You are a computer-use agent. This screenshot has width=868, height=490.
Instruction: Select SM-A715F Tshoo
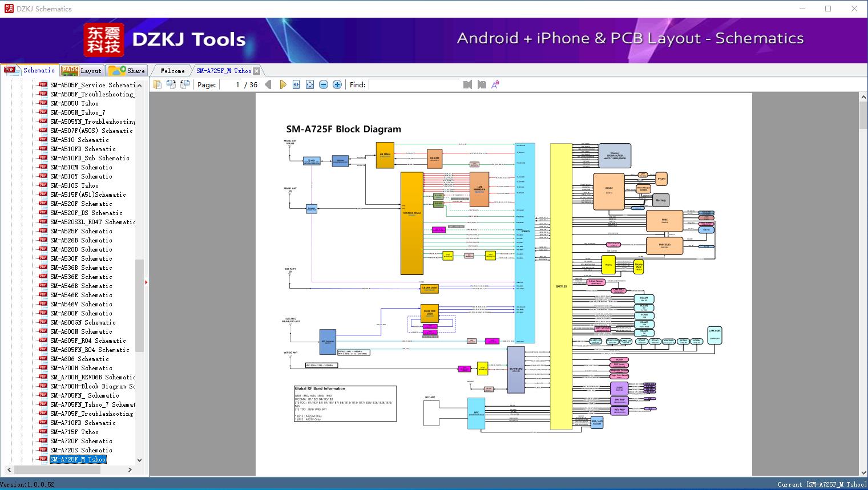[x=74, y=432]
